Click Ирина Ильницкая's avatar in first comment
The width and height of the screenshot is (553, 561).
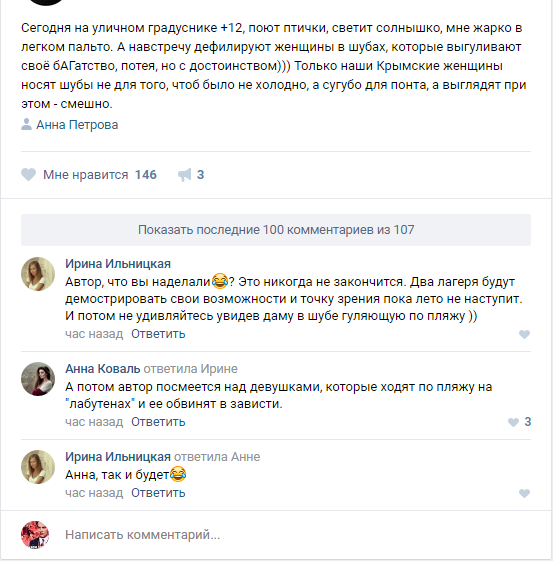pos(38,274)
